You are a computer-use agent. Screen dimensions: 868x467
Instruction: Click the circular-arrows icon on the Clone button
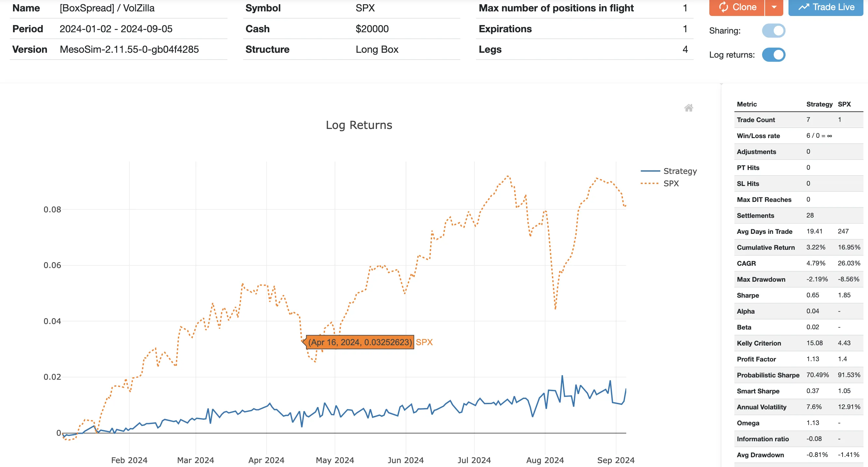pos(723,7)
